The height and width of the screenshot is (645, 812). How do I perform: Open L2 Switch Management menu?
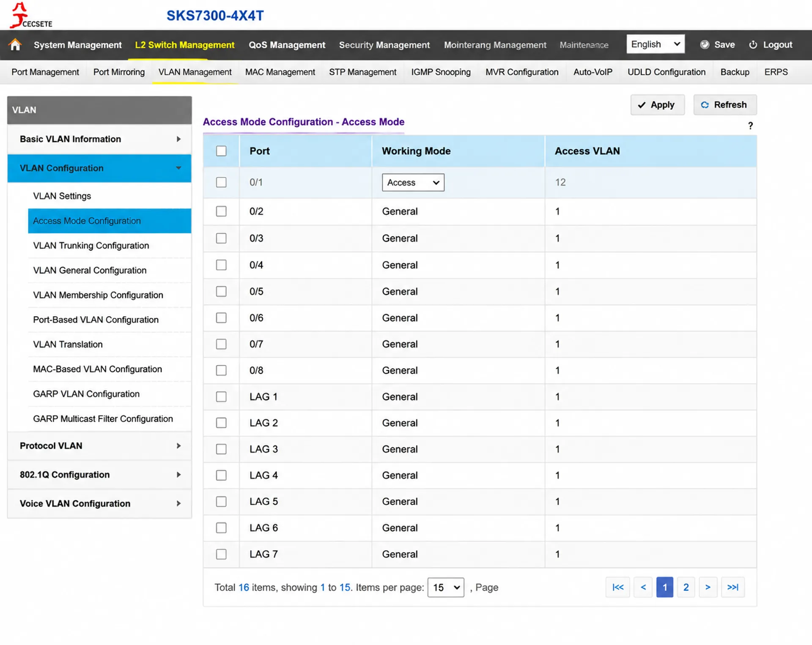click(184, 45)
